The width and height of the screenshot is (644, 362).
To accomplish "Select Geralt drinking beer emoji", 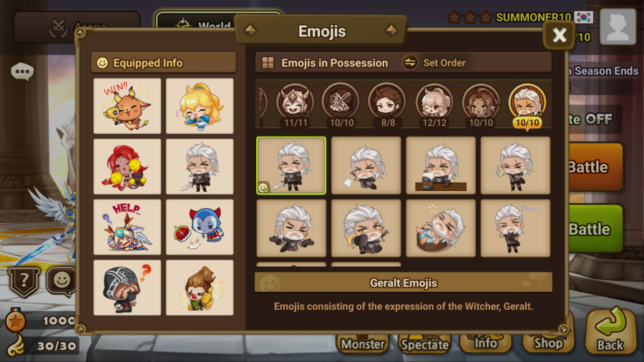I will pyautogui.click(x=441, y=165).
